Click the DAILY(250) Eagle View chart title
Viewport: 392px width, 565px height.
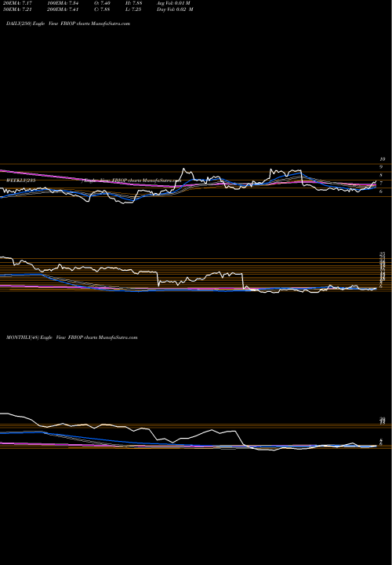pos(68,24)
